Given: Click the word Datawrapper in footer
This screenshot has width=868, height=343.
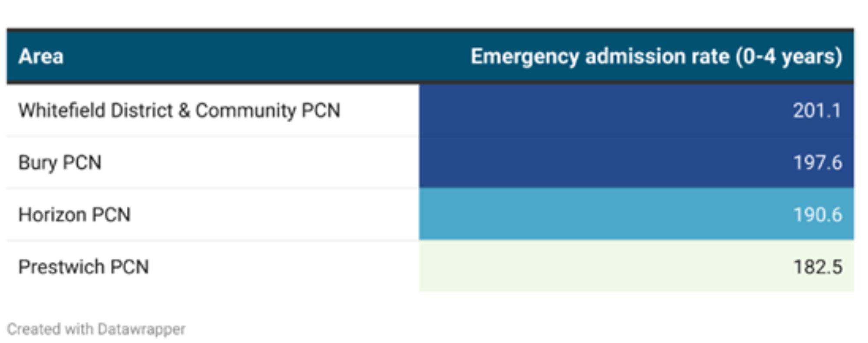Looking at the screenshot, I should (141, 330).
